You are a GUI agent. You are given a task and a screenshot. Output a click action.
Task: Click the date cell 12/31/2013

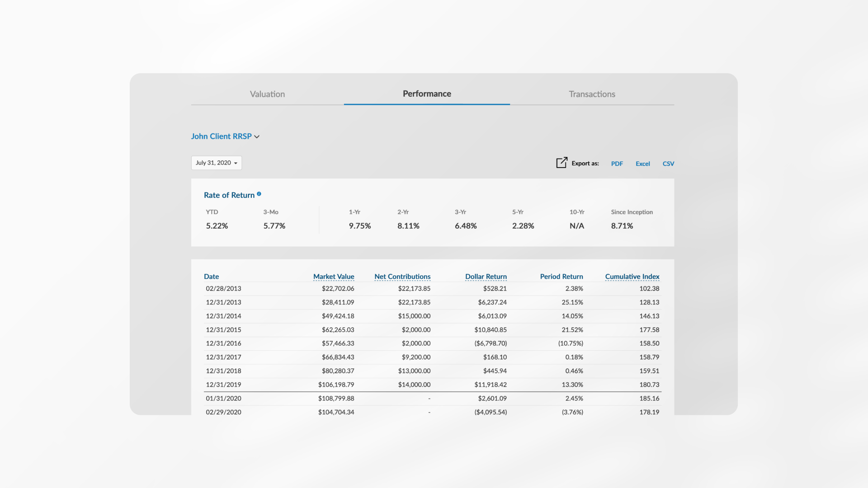click(x=223, y=302)
